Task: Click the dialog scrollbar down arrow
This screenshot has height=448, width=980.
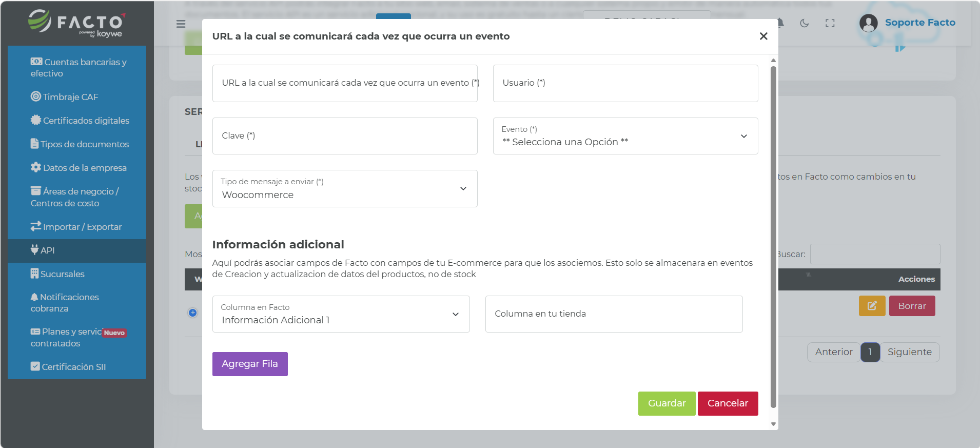Action: [773, 424]
